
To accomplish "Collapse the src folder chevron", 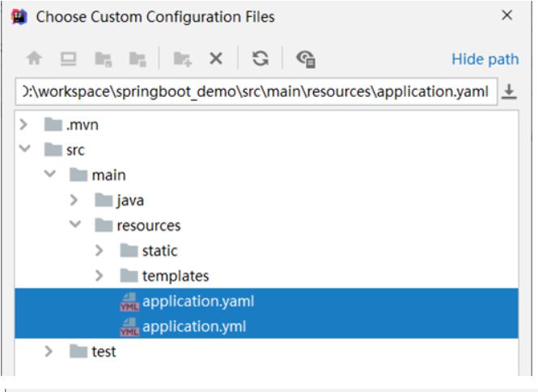I will (23, 150).
